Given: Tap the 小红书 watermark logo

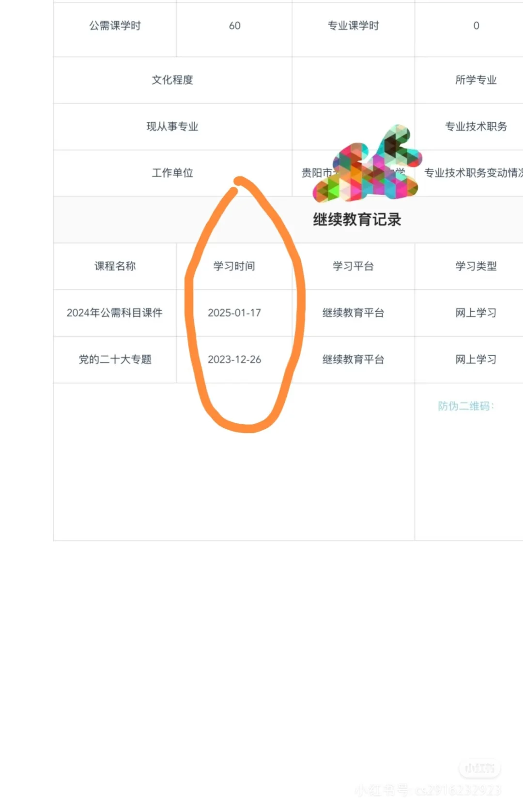Looking at the screenshot, I should point(479,768).
